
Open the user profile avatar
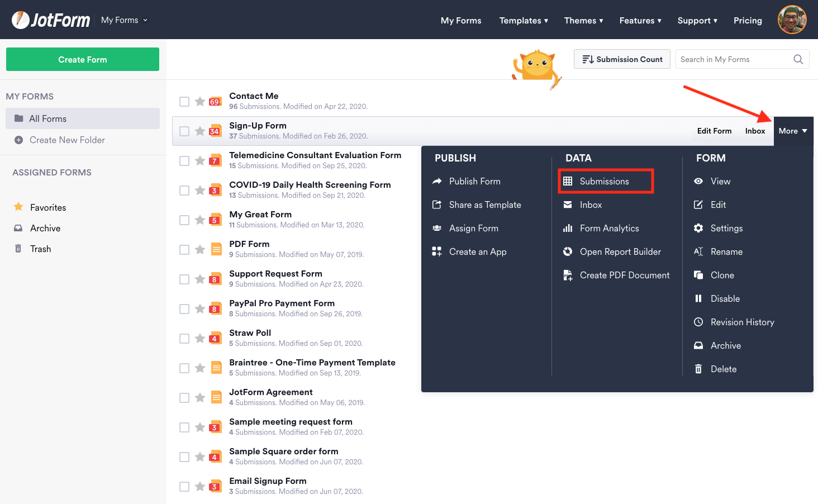tap(792, 20)
